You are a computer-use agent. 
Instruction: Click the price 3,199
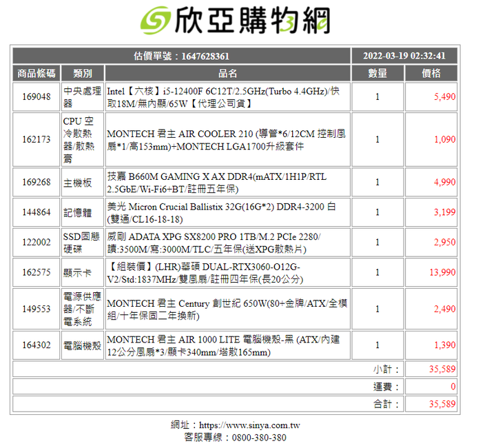pyautogui.click(x=444, y=212)
